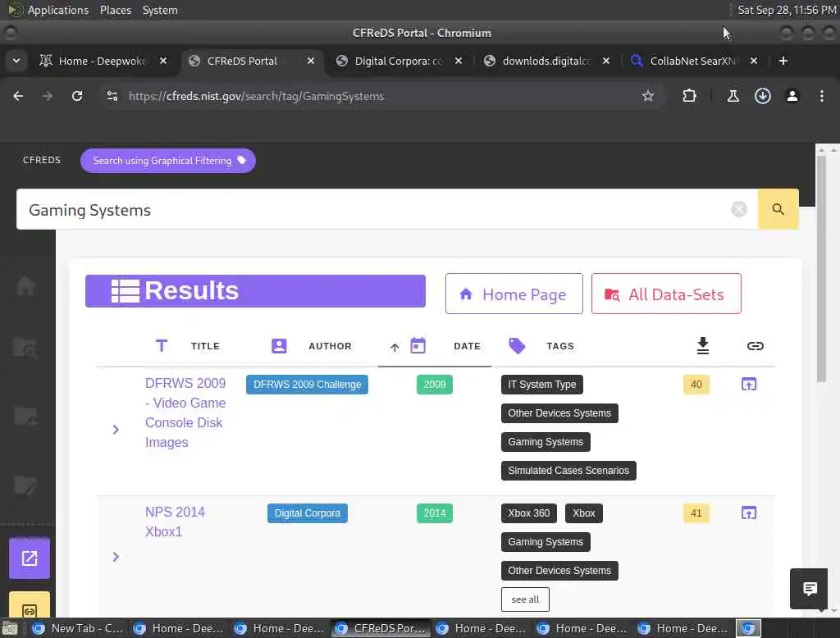840x638 pixels.
Task: Open the folder search icon in sidebar
Action: 25,349
